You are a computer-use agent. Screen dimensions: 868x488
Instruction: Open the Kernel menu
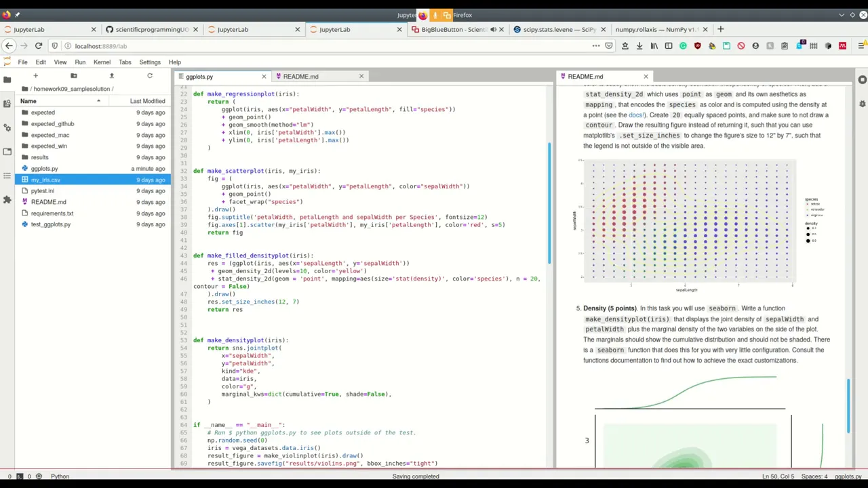[102, 62]
